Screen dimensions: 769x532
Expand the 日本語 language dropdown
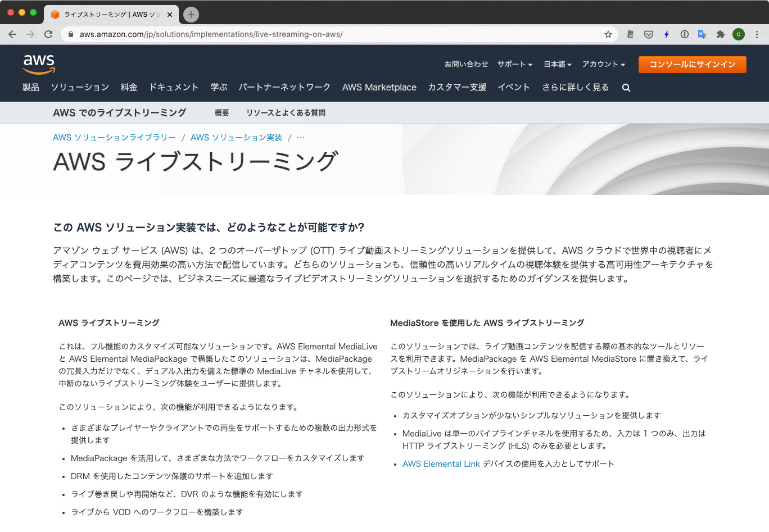[558, 64]
